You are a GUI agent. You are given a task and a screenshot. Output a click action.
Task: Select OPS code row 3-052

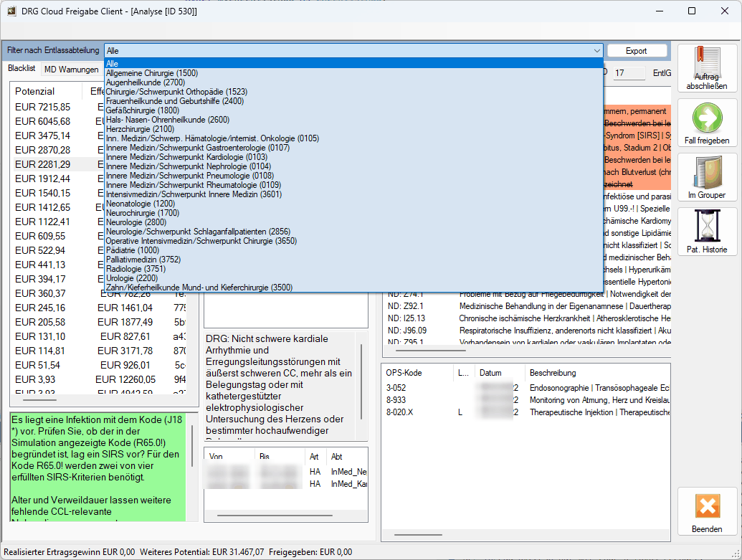coord(526,388)
